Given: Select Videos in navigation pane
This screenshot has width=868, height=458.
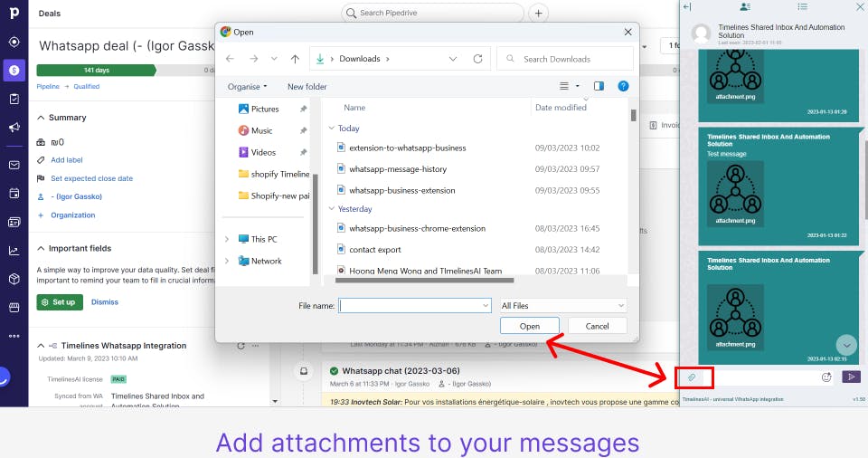Looking at the screenshot, I should click(263, 152).
